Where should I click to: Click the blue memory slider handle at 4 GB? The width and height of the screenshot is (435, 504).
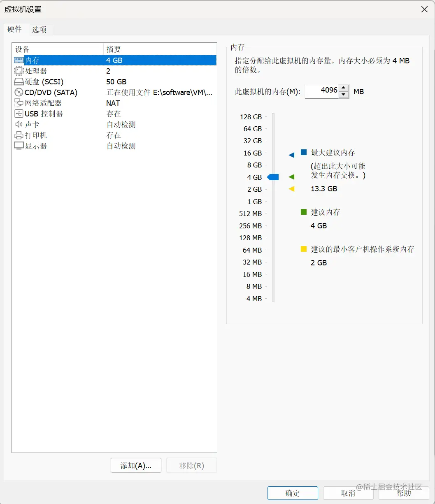[273, 177]
